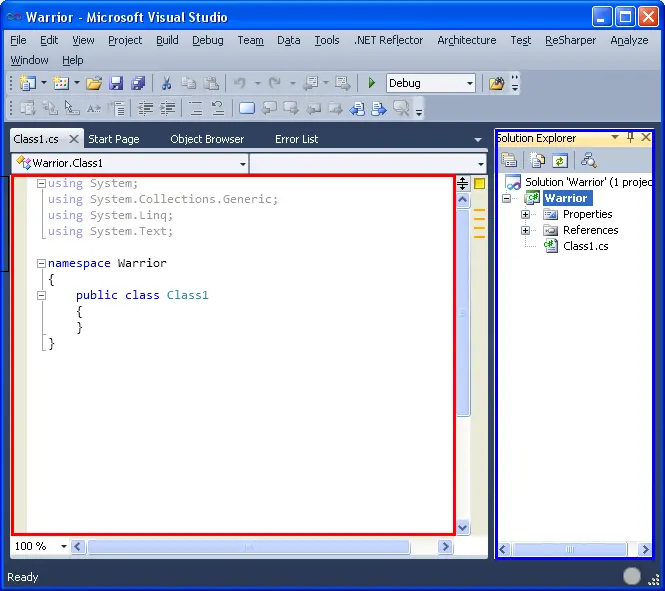The image size is (665, 591).
Task: Open Solution Explorer window position dropdown
Action: click(x=615, y=137)
